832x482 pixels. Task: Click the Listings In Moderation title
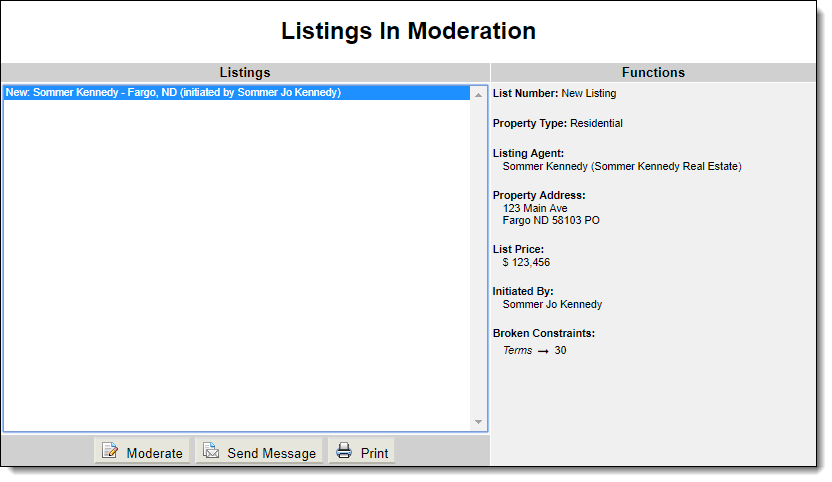pyautogui.click(x=409, y=31)
